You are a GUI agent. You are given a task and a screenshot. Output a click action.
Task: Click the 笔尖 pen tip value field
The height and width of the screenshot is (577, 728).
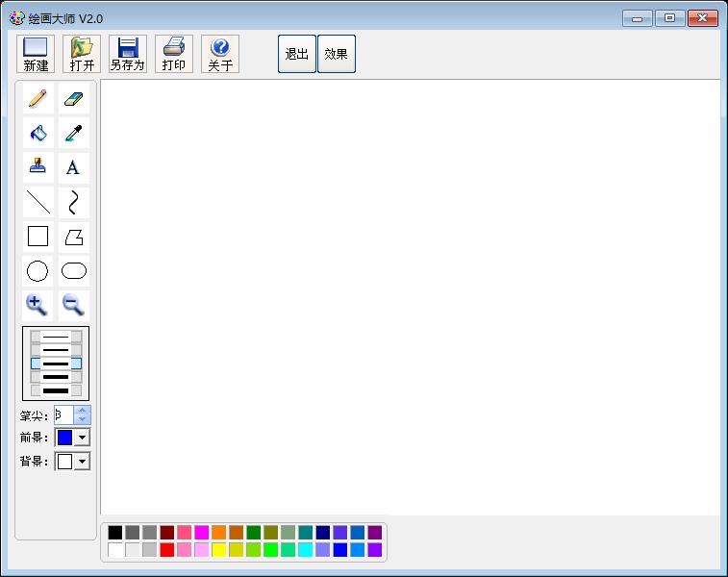(64, 415)
